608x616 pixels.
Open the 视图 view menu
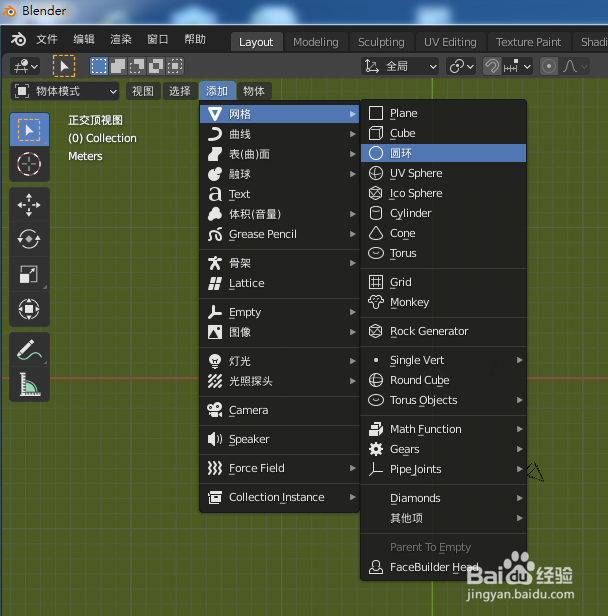tap(143, 91)
